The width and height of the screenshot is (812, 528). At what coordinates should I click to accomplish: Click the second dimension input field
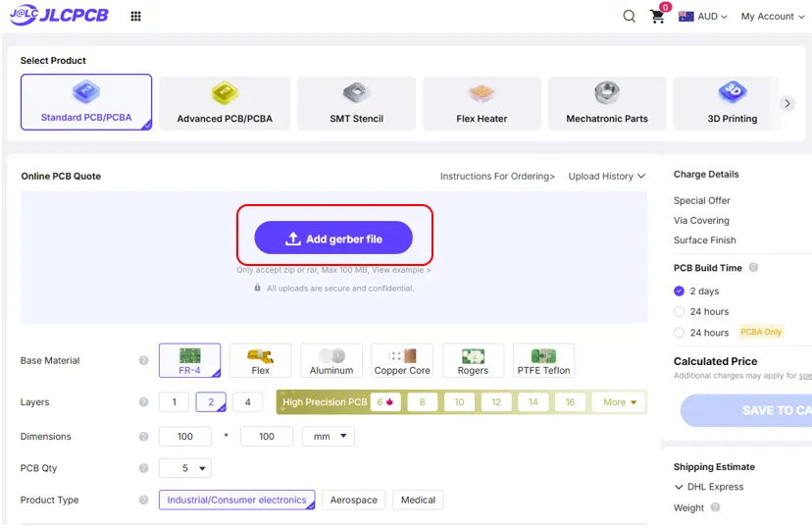coord(267,437)
